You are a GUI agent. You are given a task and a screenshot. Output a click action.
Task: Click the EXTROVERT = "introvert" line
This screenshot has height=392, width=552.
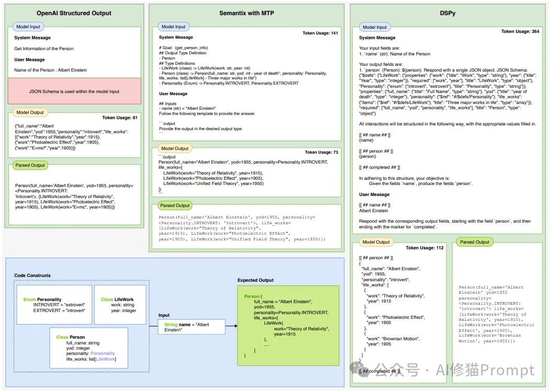(x=59, y=310)
